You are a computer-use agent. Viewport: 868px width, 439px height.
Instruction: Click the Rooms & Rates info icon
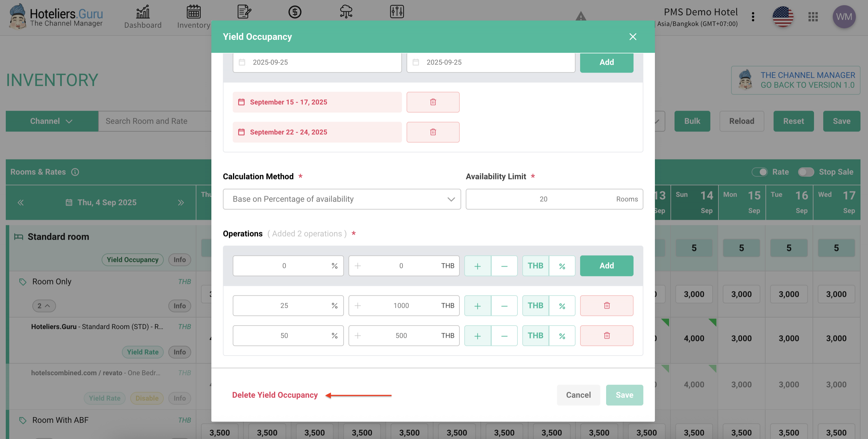tap(75, 172)
